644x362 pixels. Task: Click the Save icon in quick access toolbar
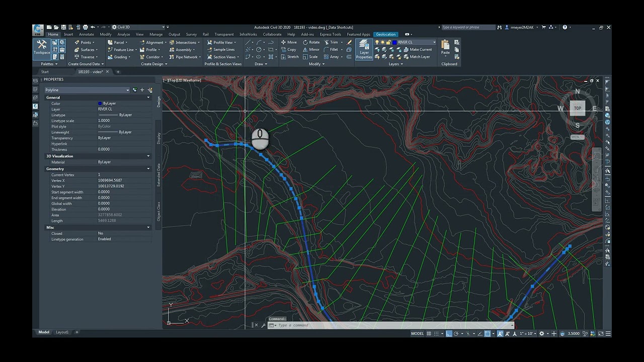[63, 27]
